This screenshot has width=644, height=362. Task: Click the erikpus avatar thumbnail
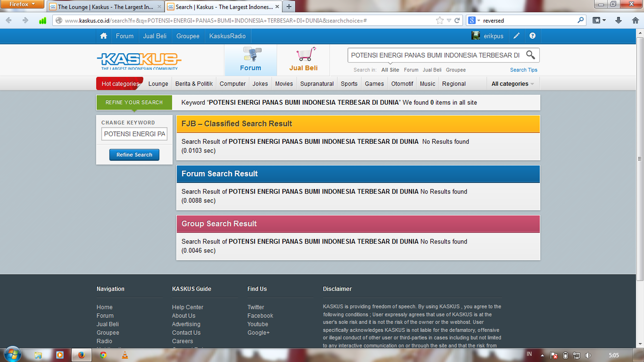(x=475, y=36)
